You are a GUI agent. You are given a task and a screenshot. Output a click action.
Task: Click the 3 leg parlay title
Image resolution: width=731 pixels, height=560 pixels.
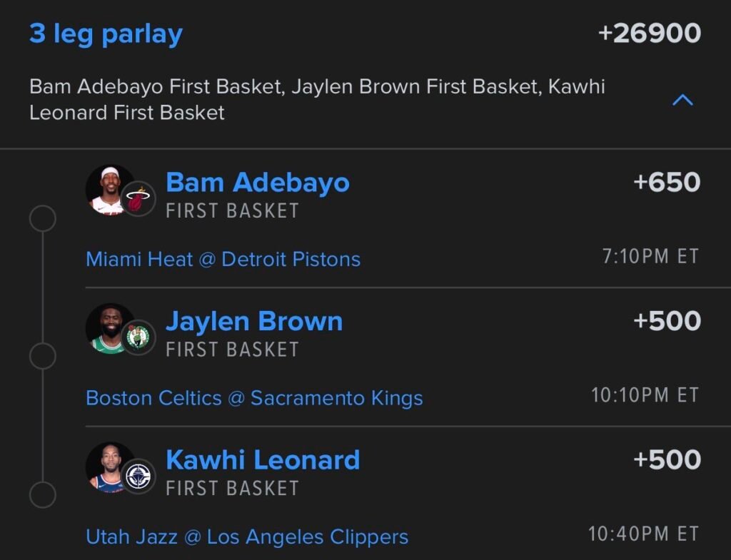click(x=106, y=34)
